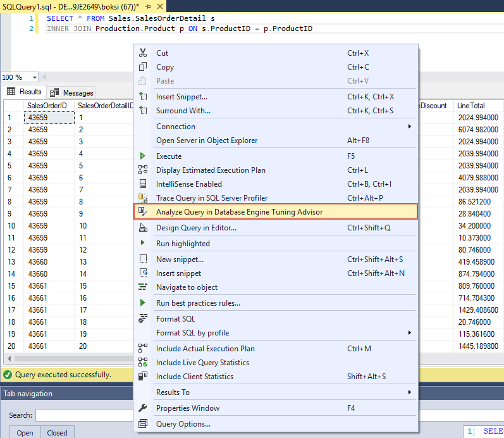The image size is (504, 438).
Task: Choose Trace Query in SQL Server Profiler
Action: point(276,197)
